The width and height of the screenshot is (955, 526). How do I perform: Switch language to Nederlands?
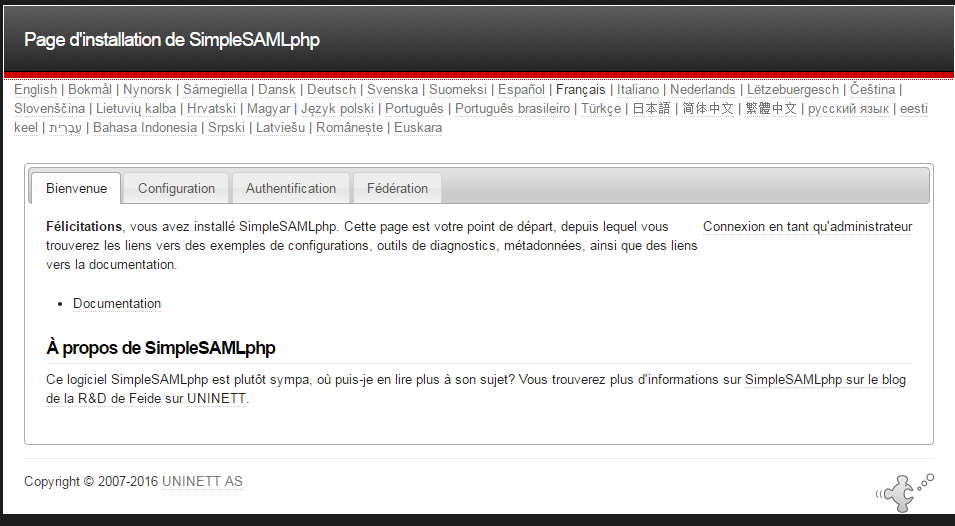pos(703,89)
